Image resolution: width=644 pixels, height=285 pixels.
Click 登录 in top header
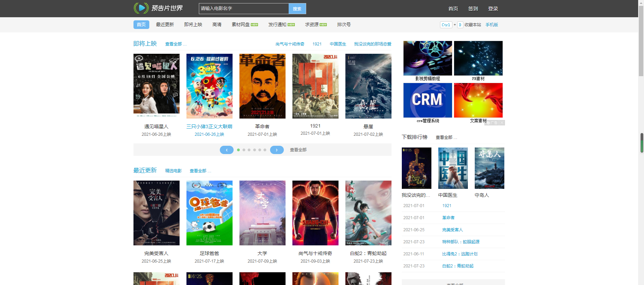[493, 9]
